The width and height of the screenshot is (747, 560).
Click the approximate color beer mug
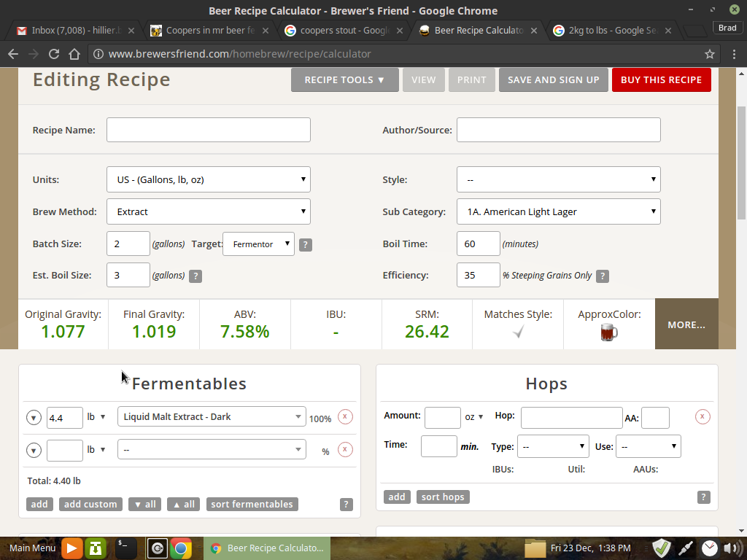[609, 332]
